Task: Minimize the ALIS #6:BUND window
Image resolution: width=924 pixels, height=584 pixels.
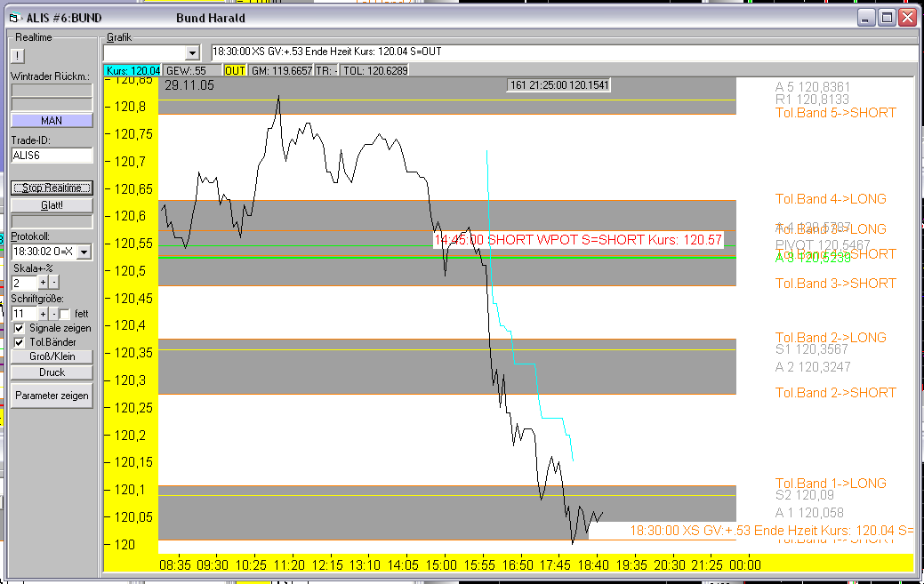Action: pos(865,18)
